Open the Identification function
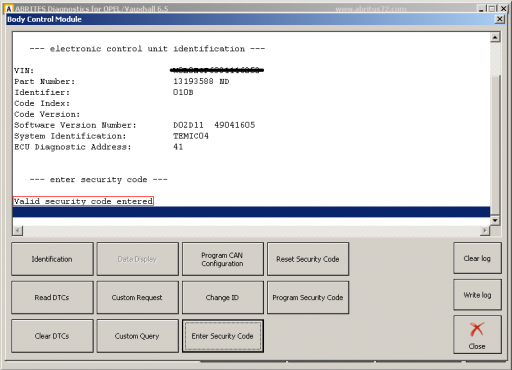512x370 pixels. (x=52, y=259)
